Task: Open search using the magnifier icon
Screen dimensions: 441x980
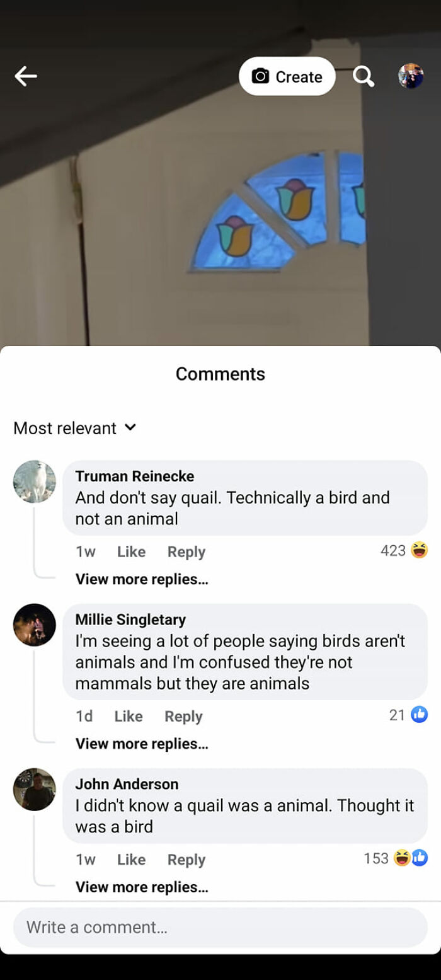Action: pos(362,76)
